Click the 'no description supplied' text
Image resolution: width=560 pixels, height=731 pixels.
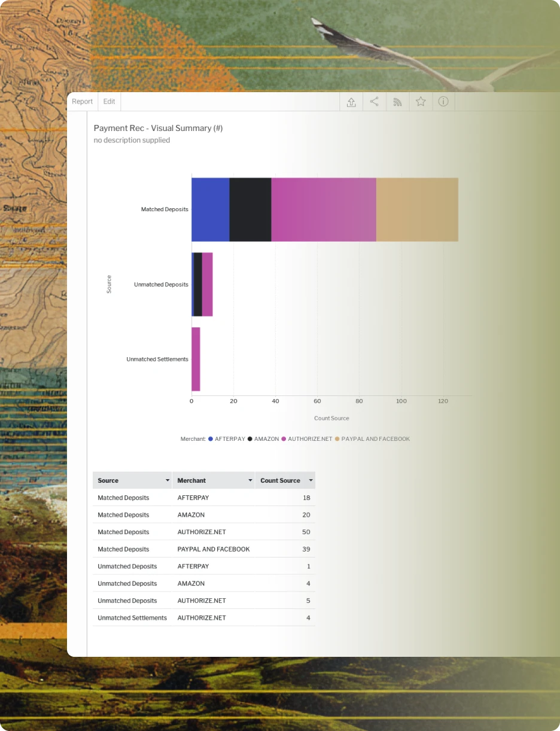click(x=132, y=140)
